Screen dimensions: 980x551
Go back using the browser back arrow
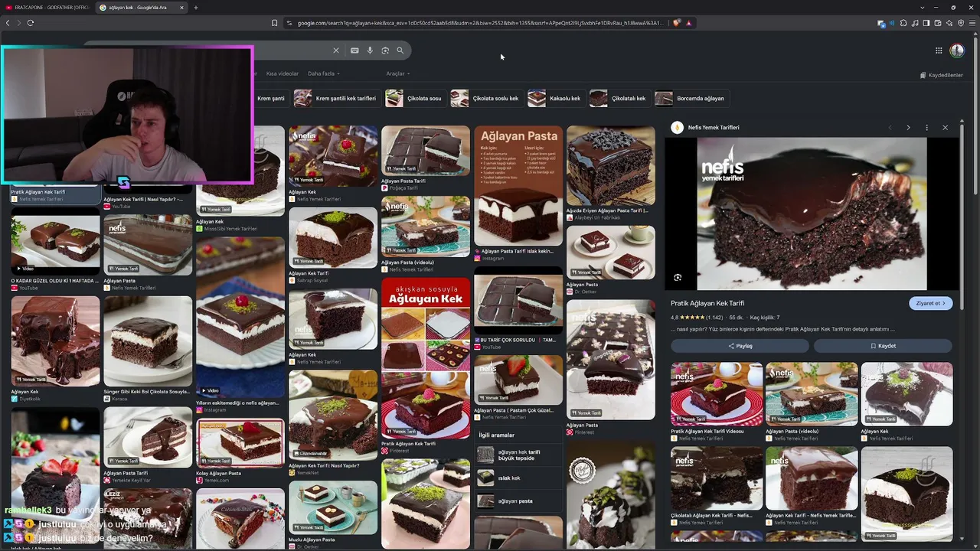point(8,23)
